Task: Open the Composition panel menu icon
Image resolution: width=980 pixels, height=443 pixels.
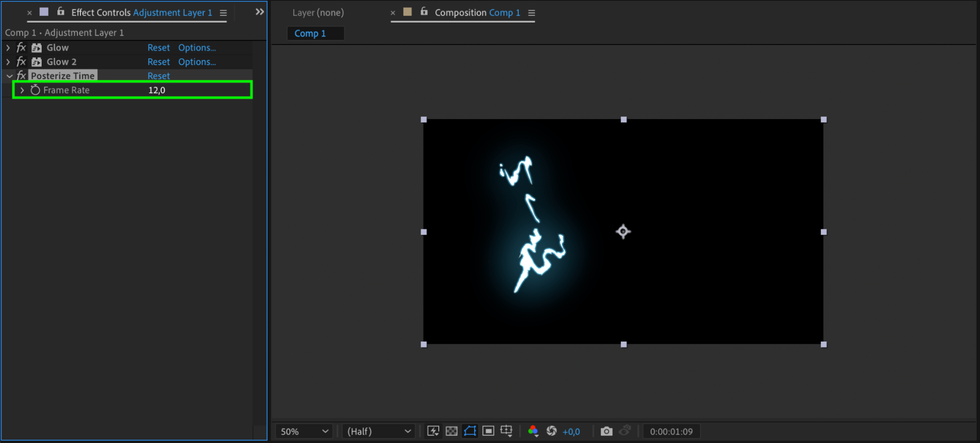Action: (x=531, y=13)
